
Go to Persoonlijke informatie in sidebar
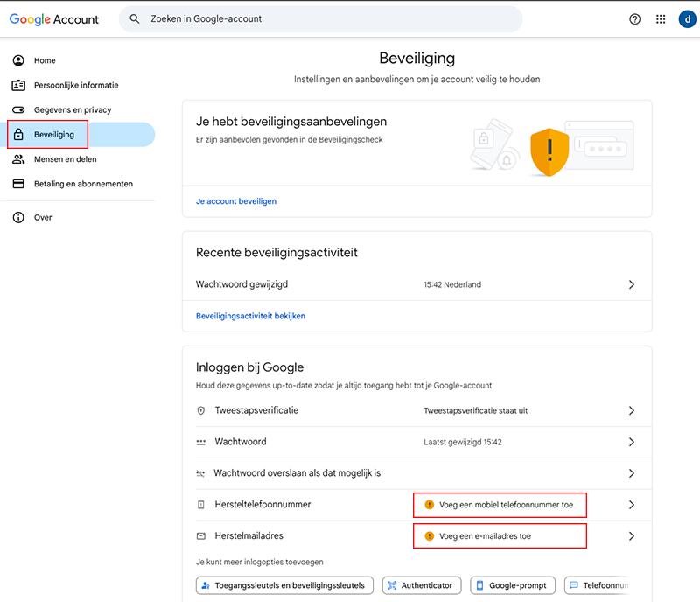pyautogui.click(x=76, y=85)
